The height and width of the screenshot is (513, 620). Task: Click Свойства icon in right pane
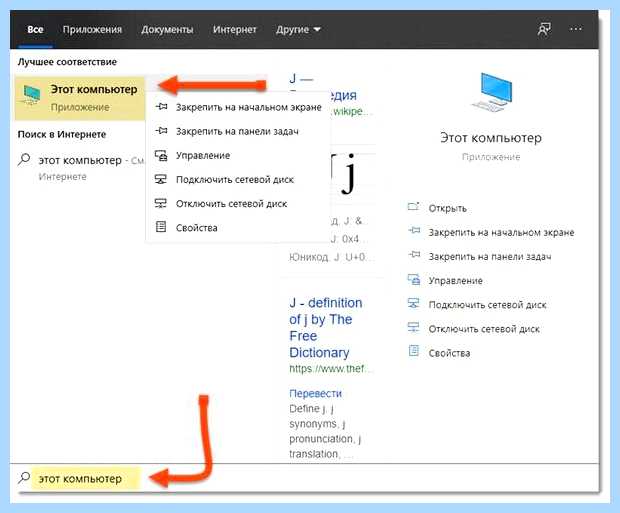point(414,351)
